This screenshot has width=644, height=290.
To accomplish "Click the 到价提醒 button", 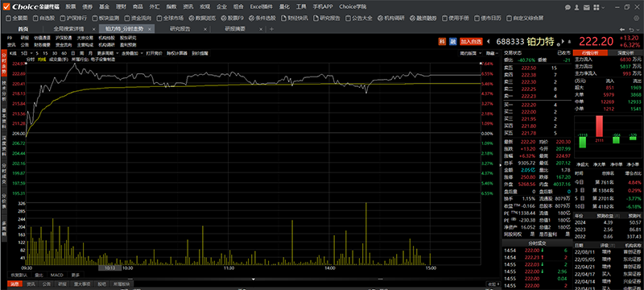I will 200,53.
